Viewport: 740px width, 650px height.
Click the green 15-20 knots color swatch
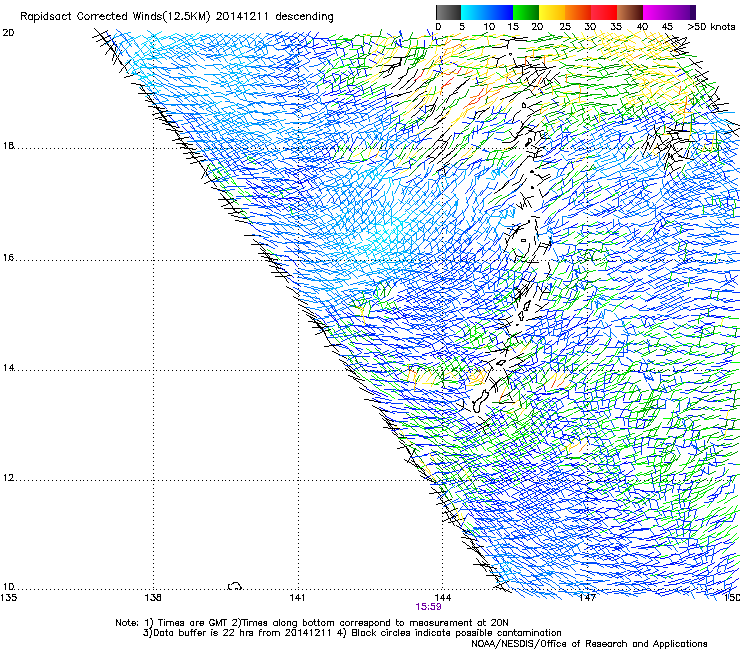526,12
